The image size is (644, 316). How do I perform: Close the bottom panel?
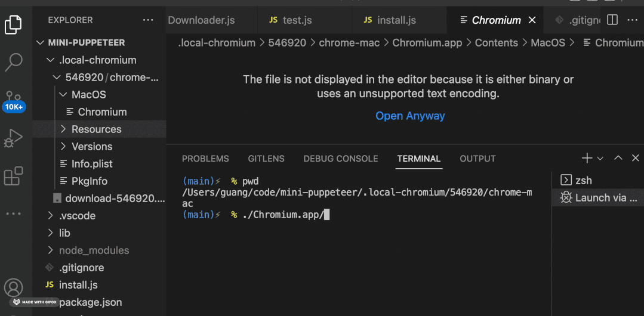(x=636, y=158)
